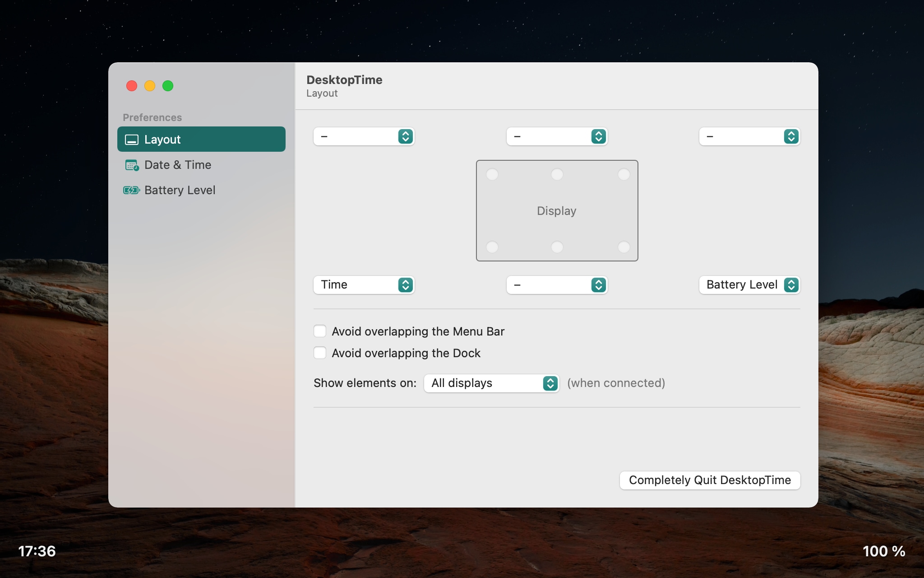Open the Time position dropdown
The height and width of the screenshot is (578, 924).
tap(364, 285)
